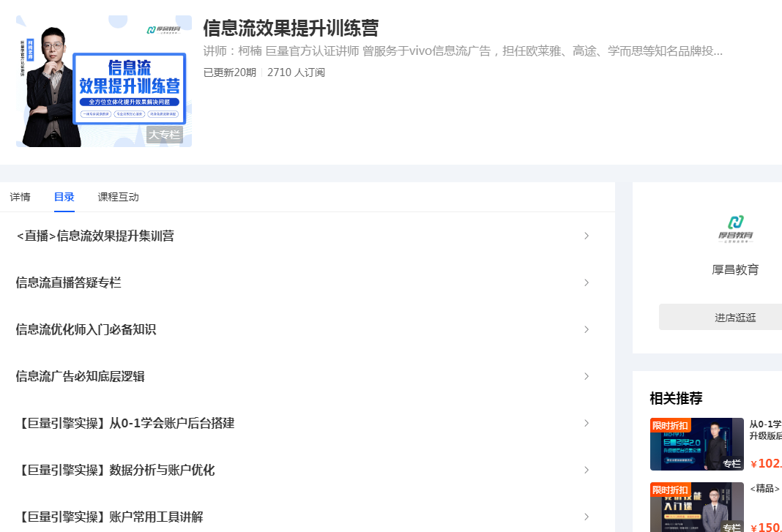This screenshot has width=782, height=532.
Task: Click the ¥150 price of second recommendation
Action: [x=766, y=527]
